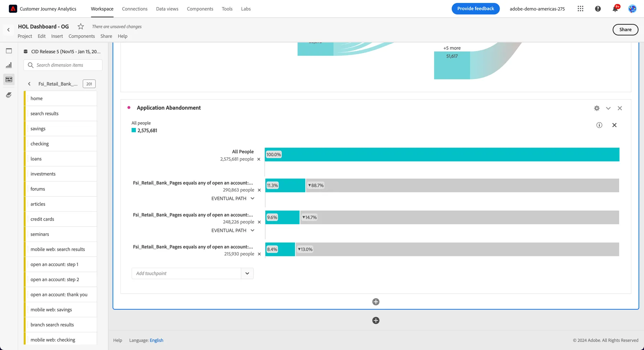The image size is (644, 350).
Task: Switch to the Data views tab
Action: click(167, 9)
